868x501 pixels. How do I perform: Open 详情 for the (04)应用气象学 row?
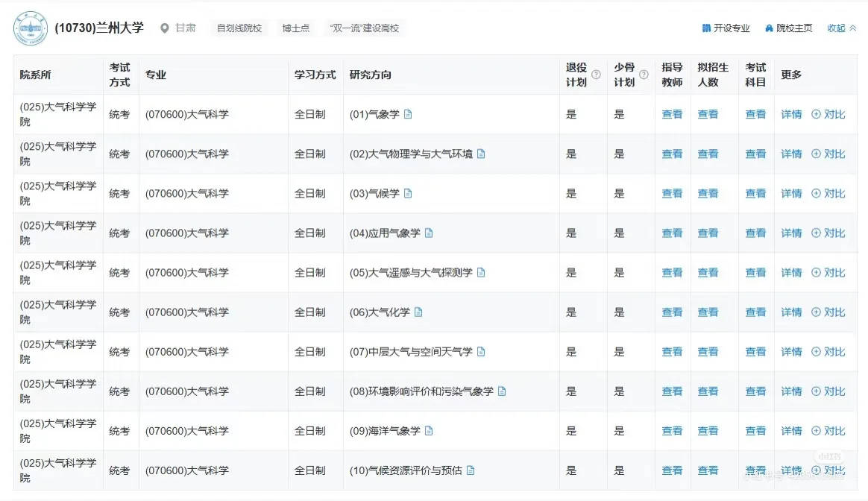coord(790,233)
